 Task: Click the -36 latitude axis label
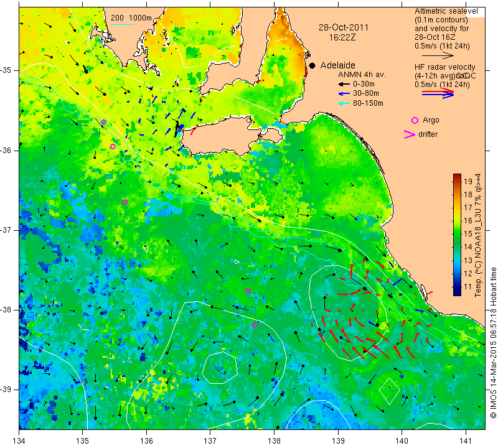pyautogui.click(x=6, y=150)
